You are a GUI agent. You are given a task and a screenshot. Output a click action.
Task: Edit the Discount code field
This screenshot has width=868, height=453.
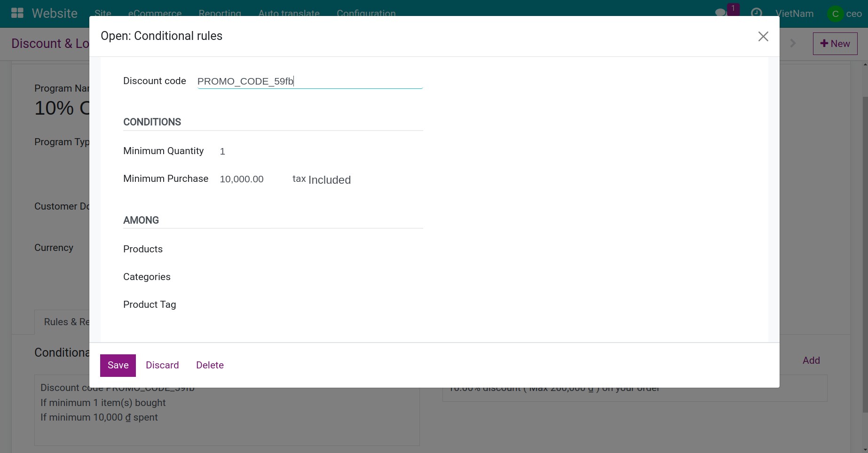click(310, 81)
